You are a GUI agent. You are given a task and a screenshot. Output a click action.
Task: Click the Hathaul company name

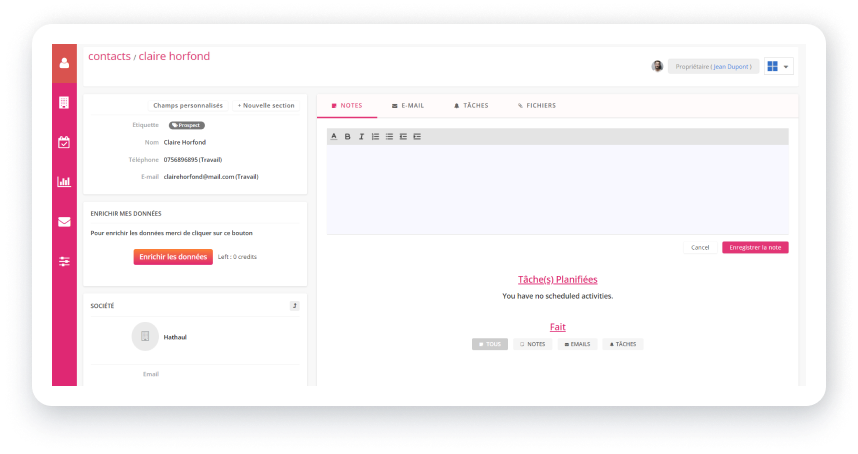[x=175, y=337]
